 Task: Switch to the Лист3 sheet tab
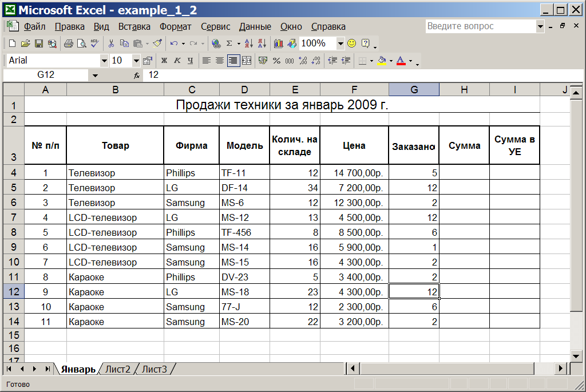click(x=155, y=369)
